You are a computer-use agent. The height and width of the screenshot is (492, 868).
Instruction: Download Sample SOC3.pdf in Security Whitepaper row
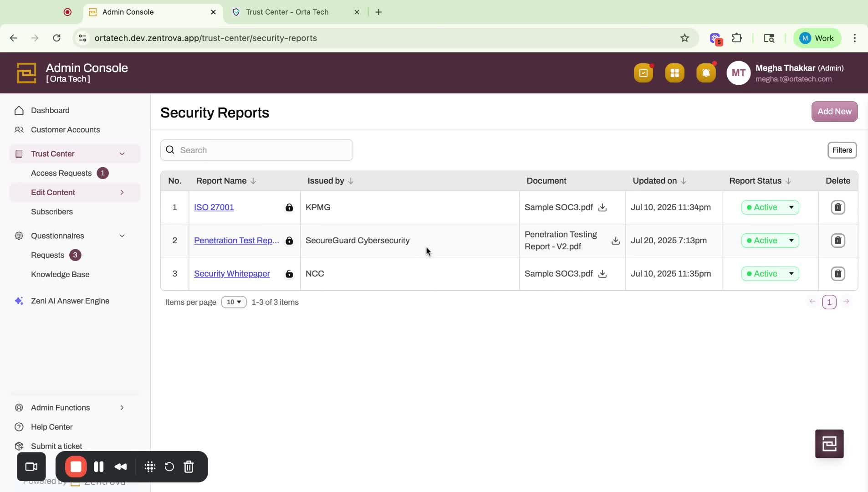click(x=602, y=274)
